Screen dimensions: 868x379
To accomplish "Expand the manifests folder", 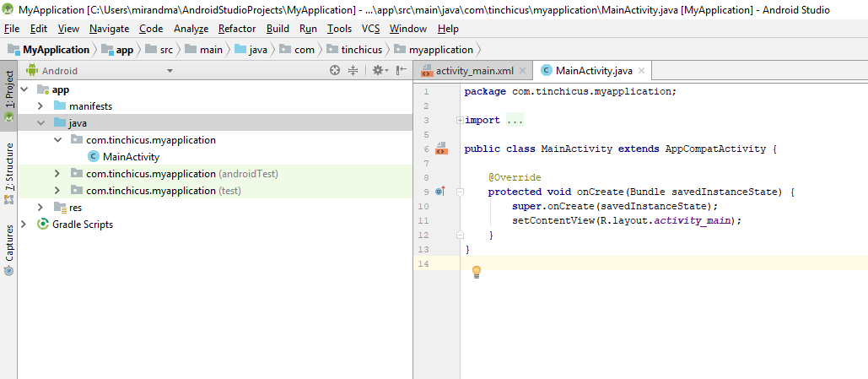I will click(40, 106).
